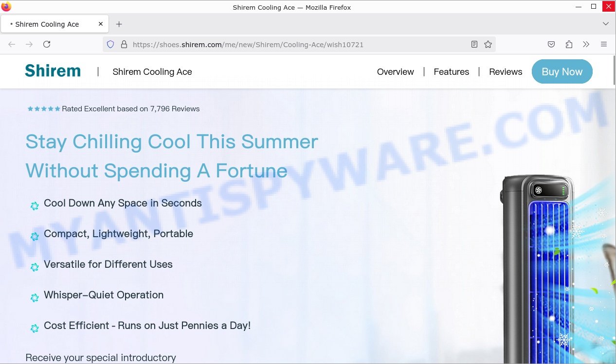The image size is (616, 364).
Task: Click 'Whisper-Quiet Operation' text
Action: pos(104,295)
